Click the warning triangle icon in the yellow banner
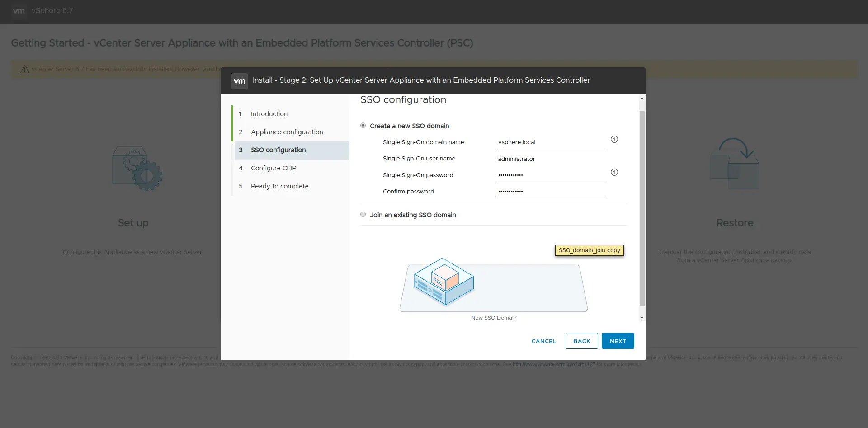The width and height of the screenshot is (868, 428). pos(25,69)
